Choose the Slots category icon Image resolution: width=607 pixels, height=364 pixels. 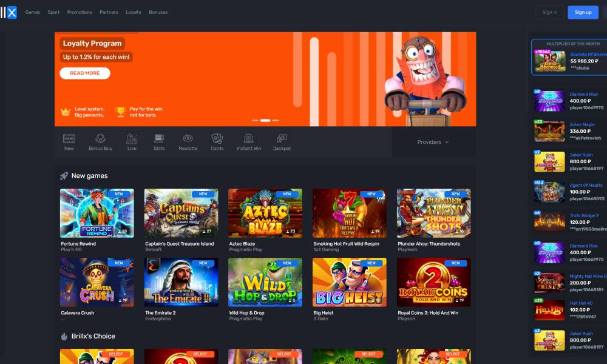pyautogui.click(x=159, y=139)
